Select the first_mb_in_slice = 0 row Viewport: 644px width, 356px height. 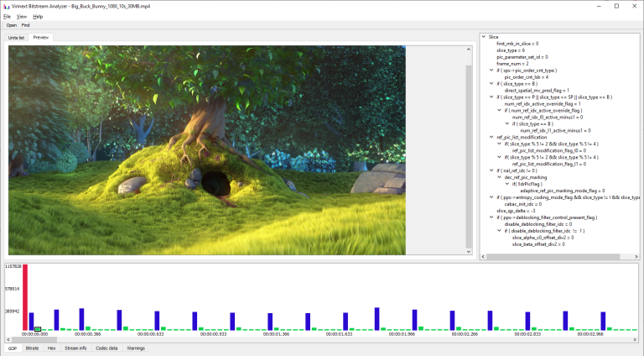(517, 44)
